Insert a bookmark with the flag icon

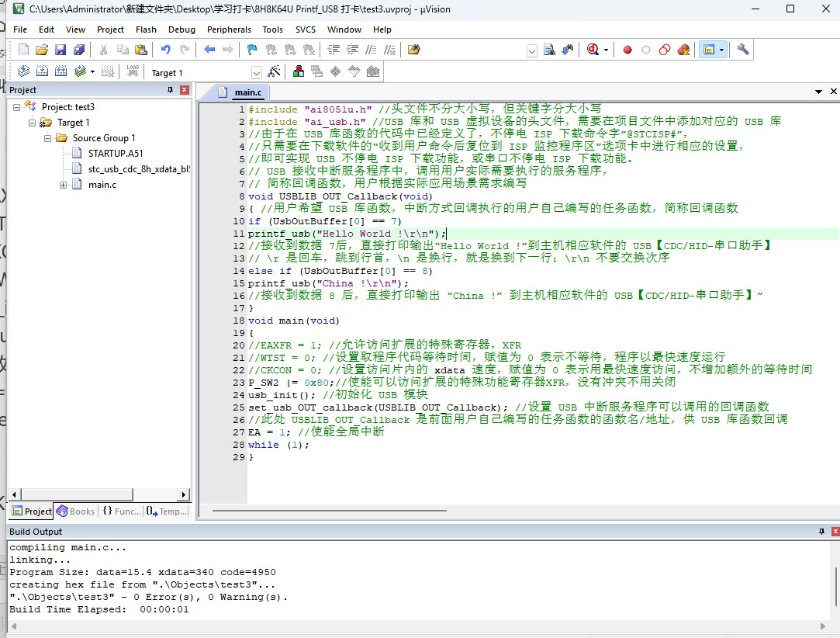coord(252,50)
